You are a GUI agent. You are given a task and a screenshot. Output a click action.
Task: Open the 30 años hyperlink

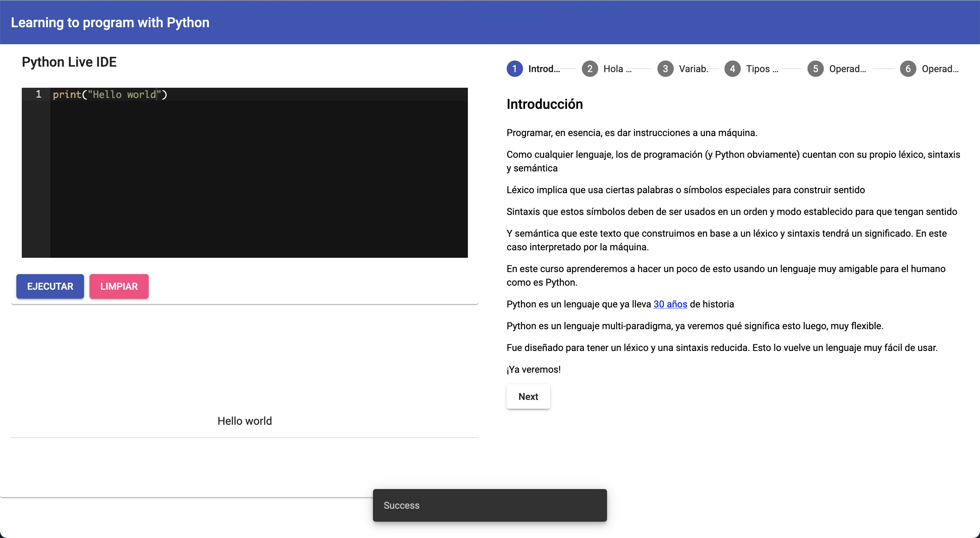pos(670,304)
